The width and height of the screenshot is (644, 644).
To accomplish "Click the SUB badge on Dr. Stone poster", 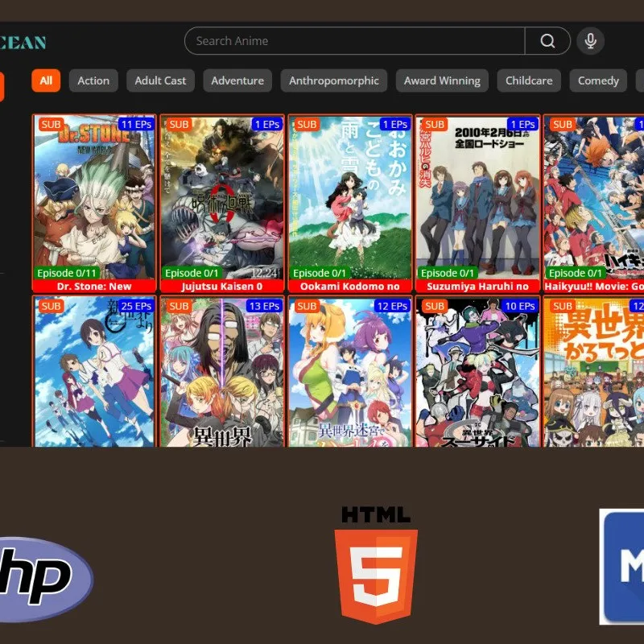I will tap(50, 124).
